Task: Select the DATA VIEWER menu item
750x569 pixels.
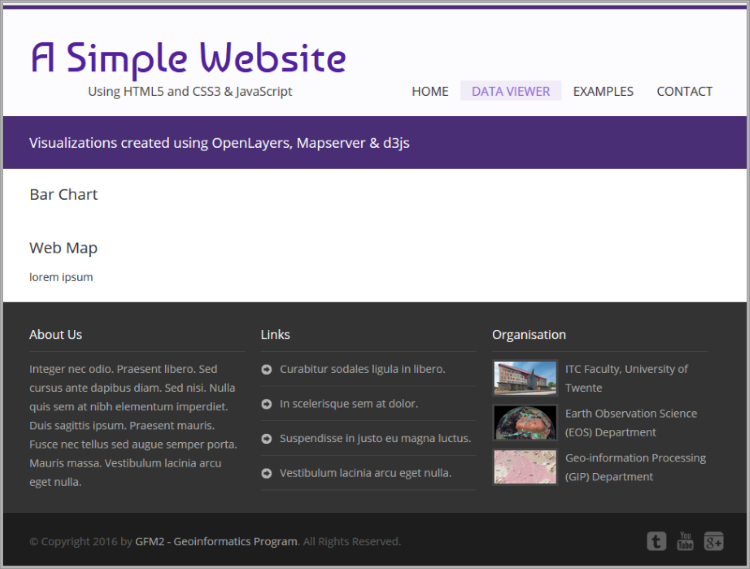Action: [510, 91]
